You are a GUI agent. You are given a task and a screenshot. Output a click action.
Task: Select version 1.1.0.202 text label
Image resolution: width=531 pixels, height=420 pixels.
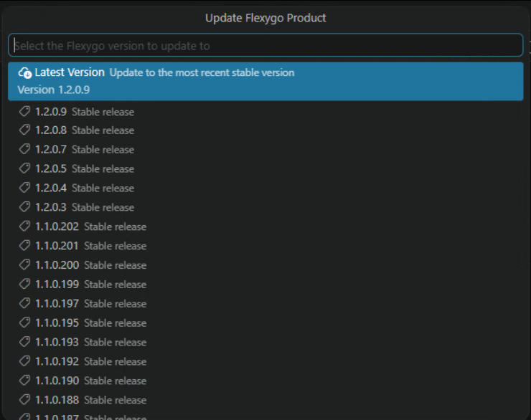click(57, 226)
